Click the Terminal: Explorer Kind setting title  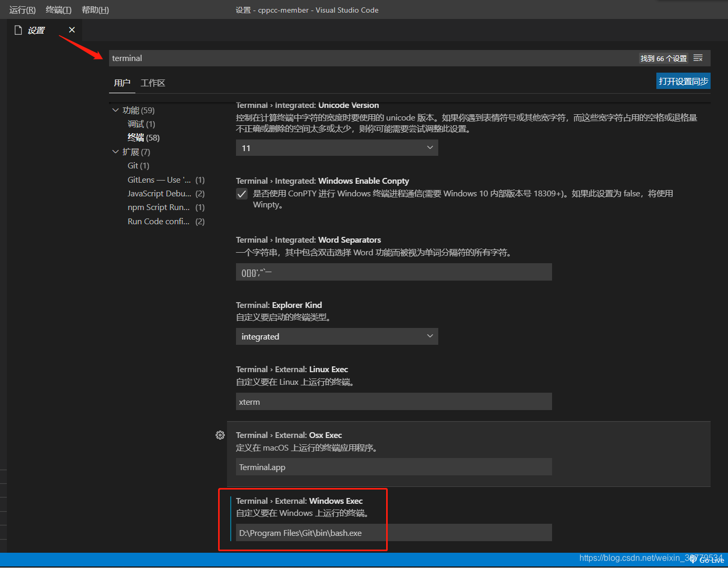pos(279,305)
